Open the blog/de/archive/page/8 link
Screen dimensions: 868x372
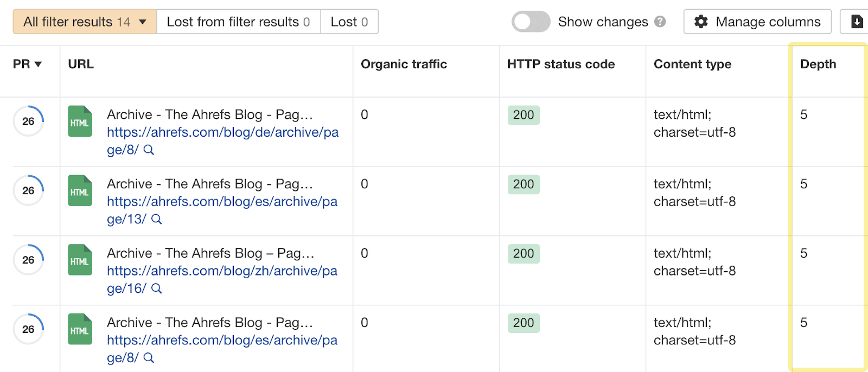[222, 132]
